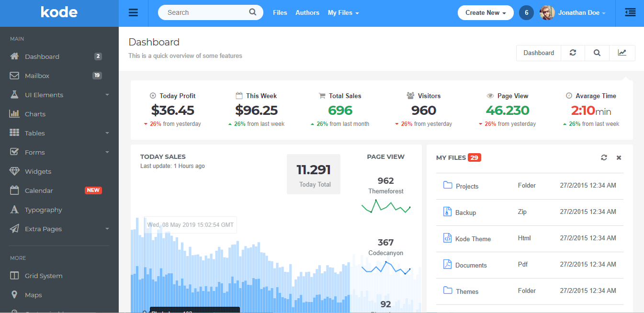Go to the Files navigation link

coord(280,13)
